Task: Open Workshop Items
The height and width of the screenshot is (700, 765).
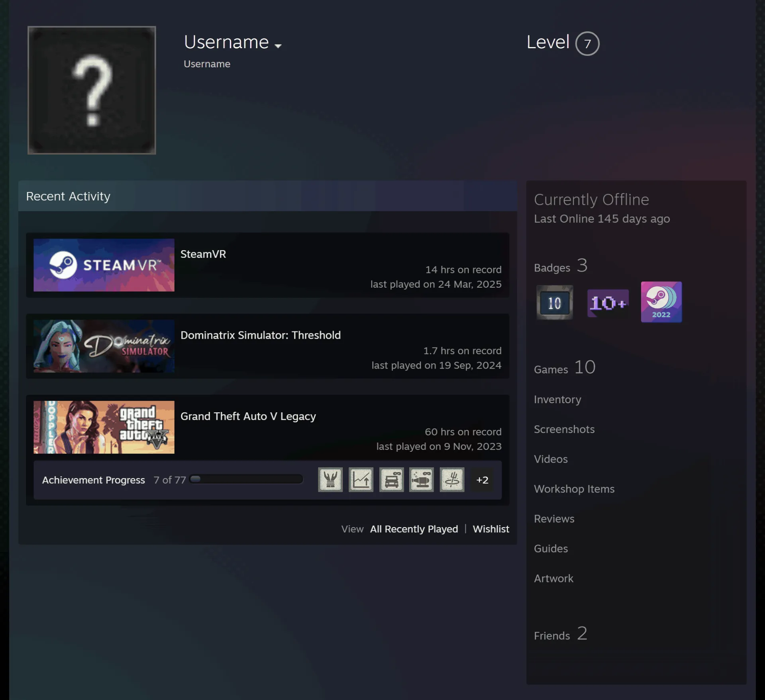Action: (574, 489)
